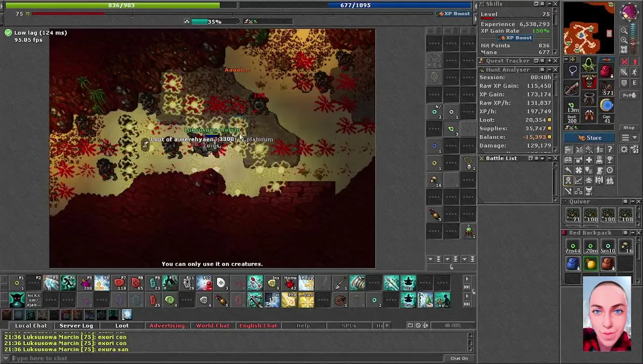643x364 pixels.
Task: Open the main menu dropdown button
Action: [x=629, y=138]
